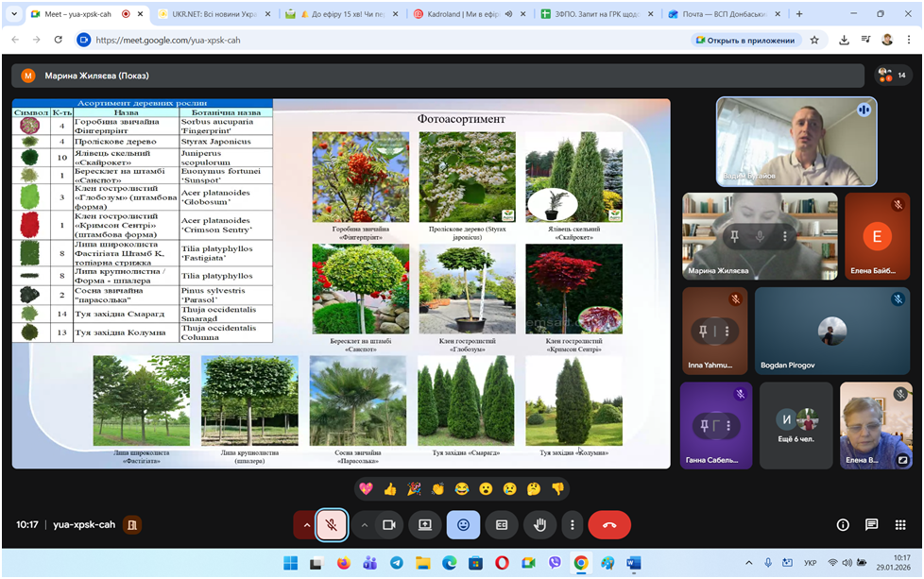Open the chat panel icon
924x579 pixels.
coord(871,524)
